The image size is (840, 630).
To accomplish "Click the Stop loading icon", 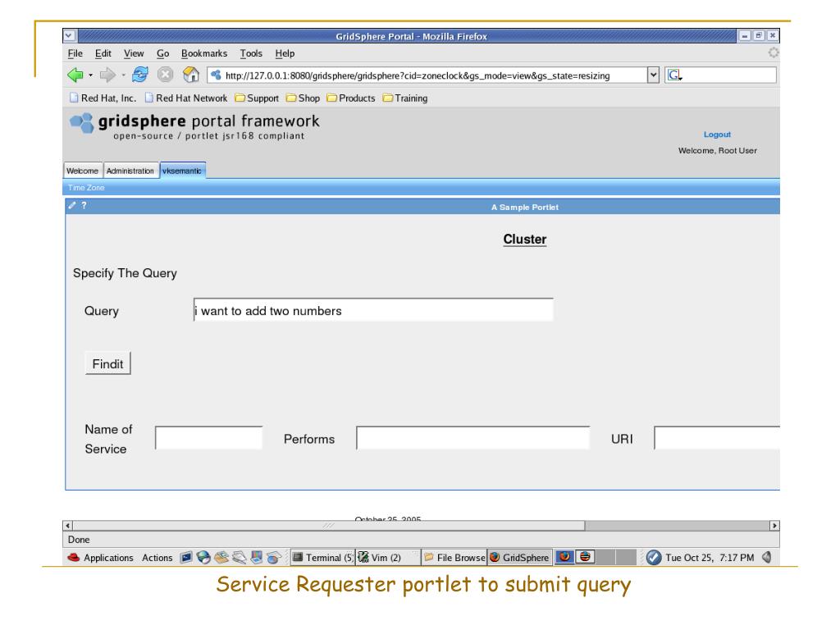I will tap(166, 75).
